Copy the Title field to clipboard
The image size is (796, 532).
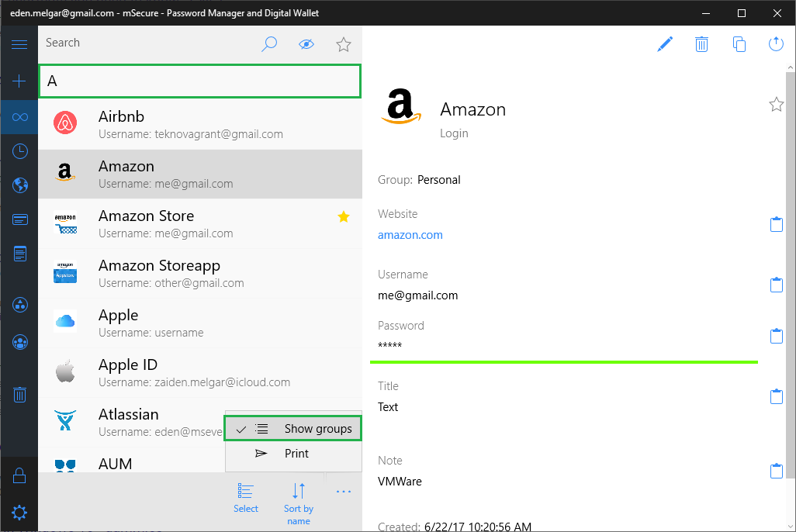click(x=776, y=396)
